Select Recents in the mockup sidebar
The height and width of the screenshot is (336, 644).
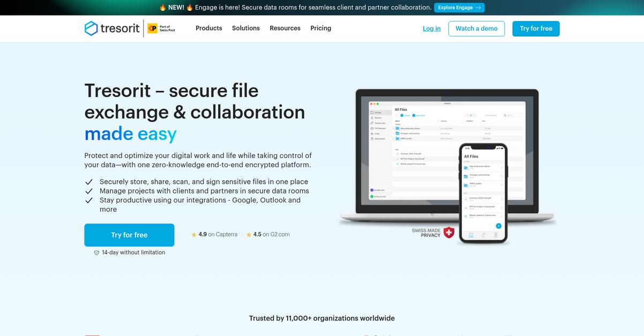pos(376,117)
